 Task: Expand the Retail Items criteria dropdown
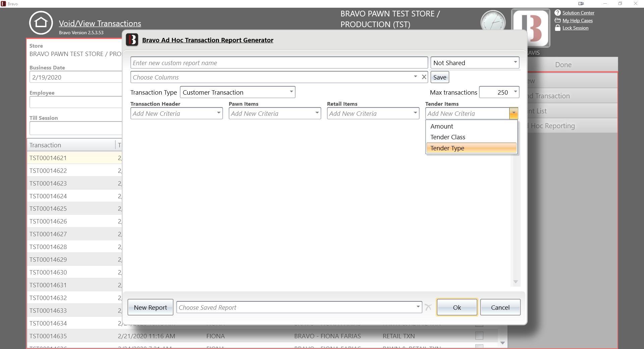[373, 113]
